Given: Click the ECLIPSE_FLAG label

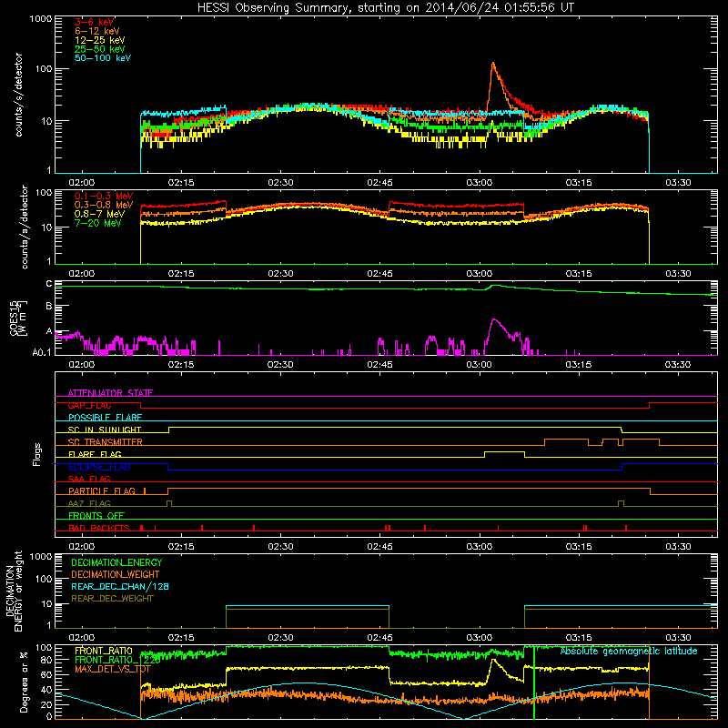Looking at the screenshot, I should pyautogui.click(x=99, y=467).
